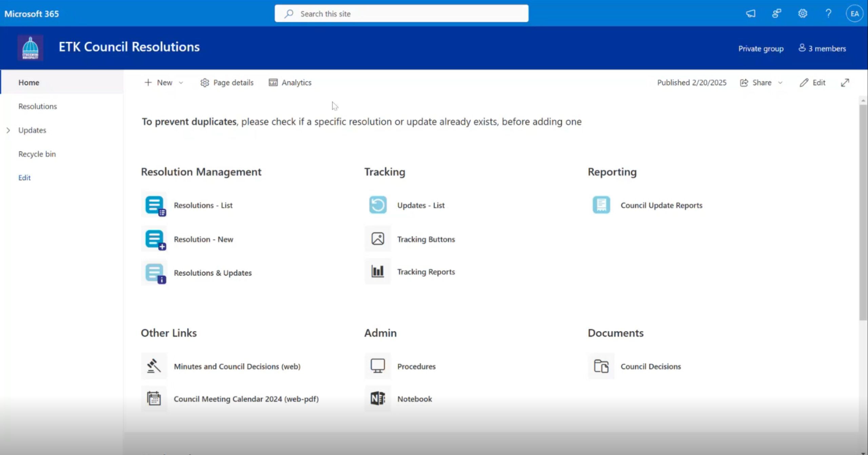This screenshot has width=868, height=455.
Task: Open the Updates - List icon
Action: 378,205
